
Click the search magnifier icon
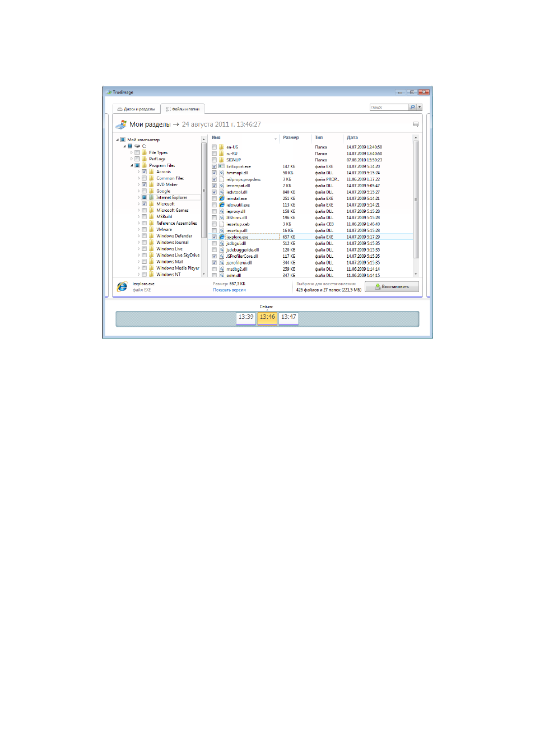413,107
